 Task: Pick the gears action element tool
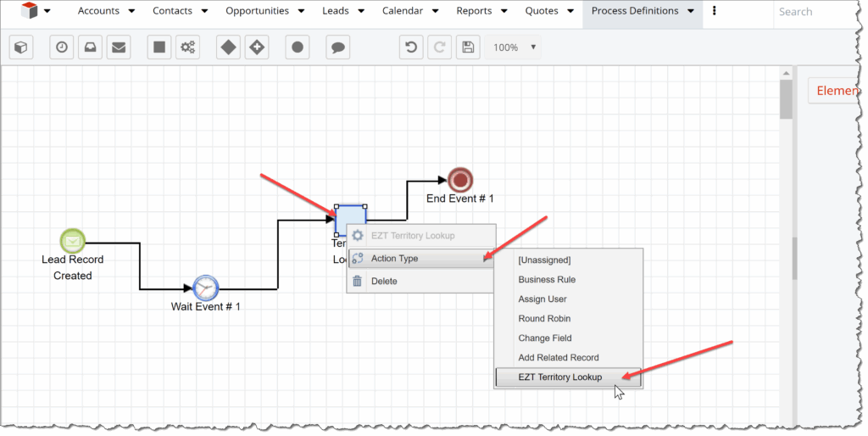click(x=187, y=48)
